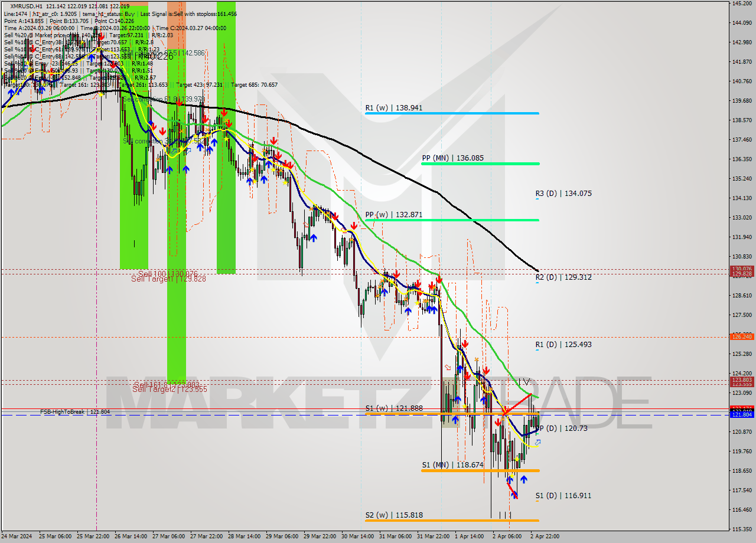Select the S1 (D) | 116.911 label
The width and height of the screenshot is (756, 543).
coord(563,496)
